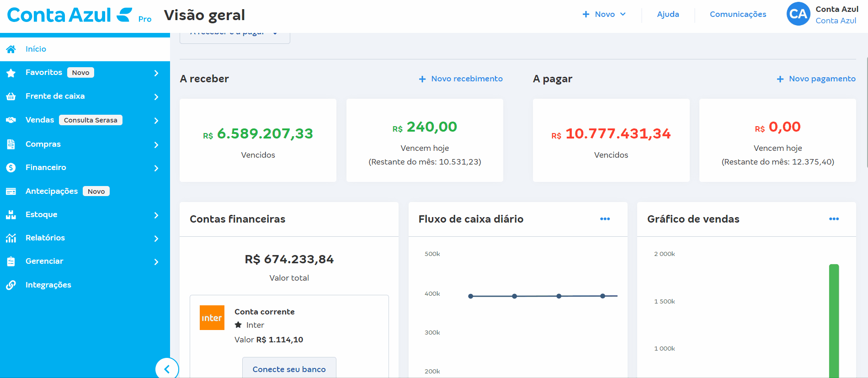Click the Relatórios chart icon

pos(11,238)
